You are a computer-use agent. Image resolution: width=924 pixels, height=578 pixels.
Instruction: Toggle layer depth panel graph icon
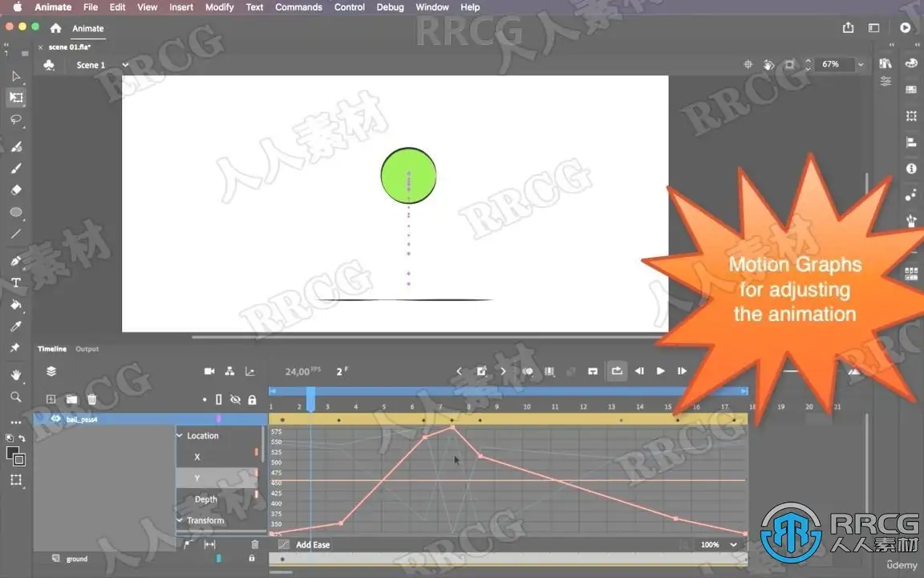(x=250, y=371)
